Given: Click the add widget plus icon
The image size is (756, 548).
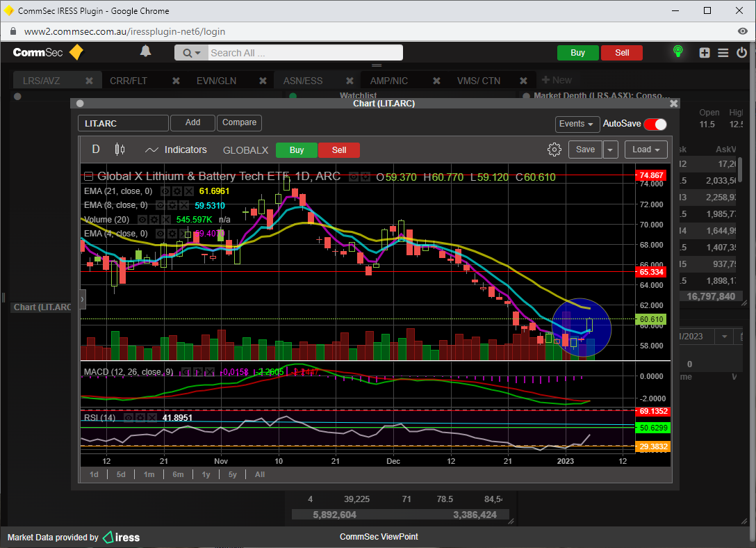Looking at the screenshot, I should pyautogui.click(x=705, y=53).
